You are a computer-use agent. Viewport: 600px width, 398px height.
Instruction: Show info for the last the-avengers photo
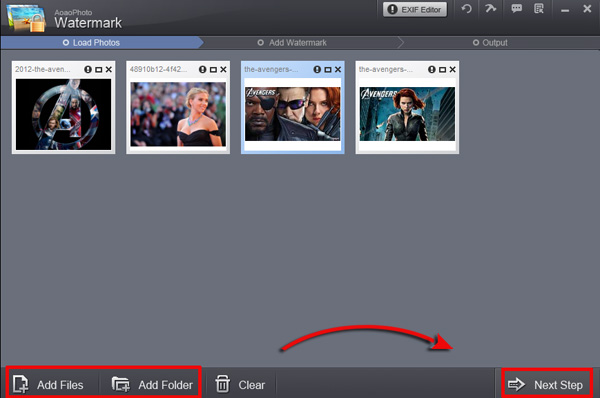tap(432, 69)
